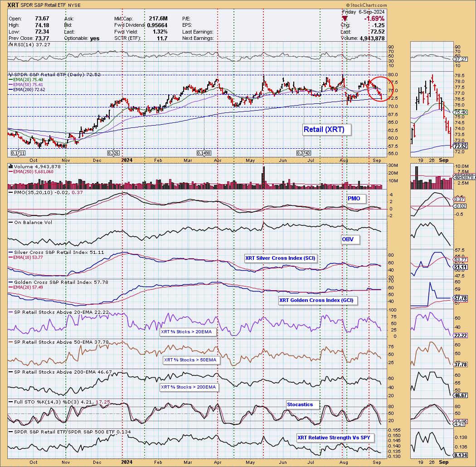Click 'XRT % Stocks > 50EMA' annotation
The image size is (476, 467).
192,360
